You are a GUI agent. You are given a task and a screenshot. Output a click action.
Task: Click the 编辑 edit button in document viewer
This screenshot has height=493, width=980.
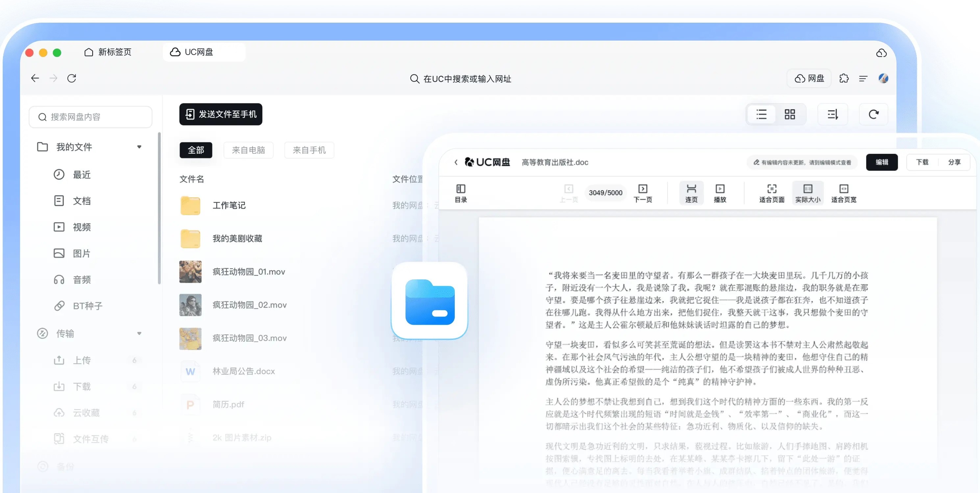tap(882, 162)
